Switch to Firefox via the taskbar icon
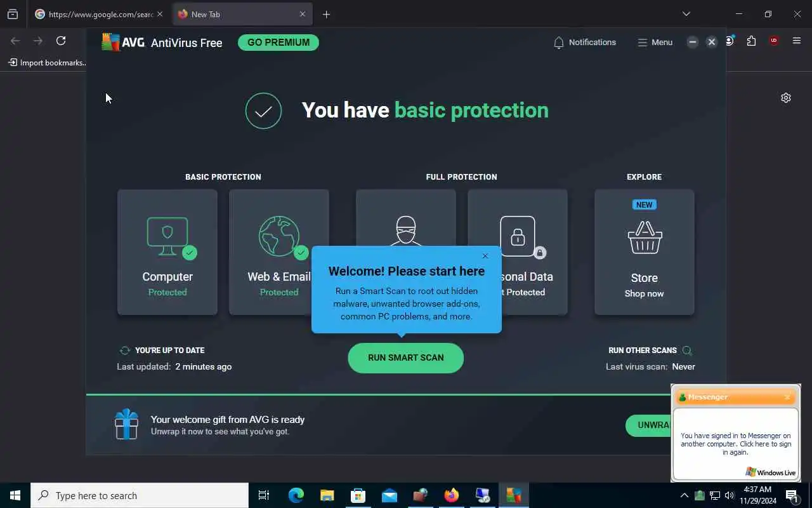This screenshot has width=812, height=508. pyautogui.click(x=451, y=495)
